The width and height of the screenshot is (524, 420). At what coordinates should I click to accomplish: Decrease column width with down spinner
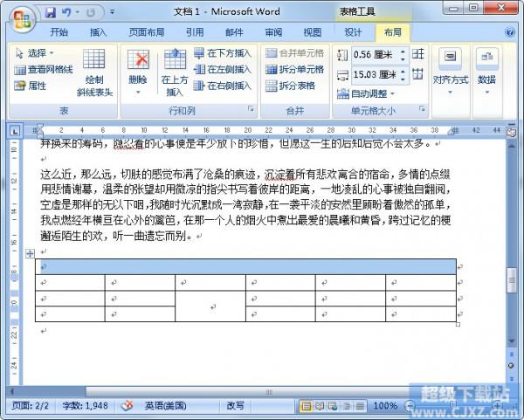[x=403, y=79]
